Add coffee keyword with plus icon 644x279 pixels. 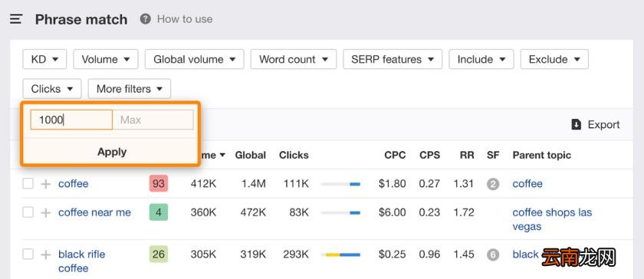coord(45,184)
